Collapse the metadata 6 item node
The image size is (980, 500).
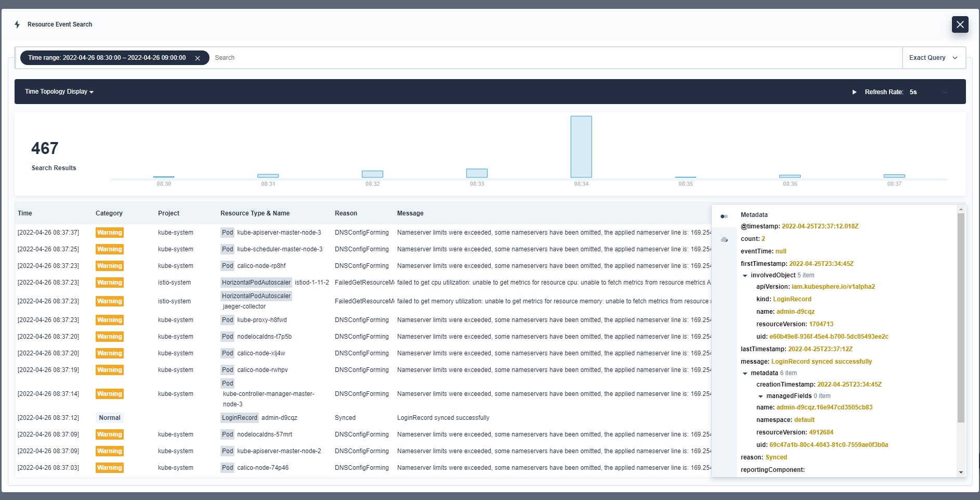[x=745, y=374]
